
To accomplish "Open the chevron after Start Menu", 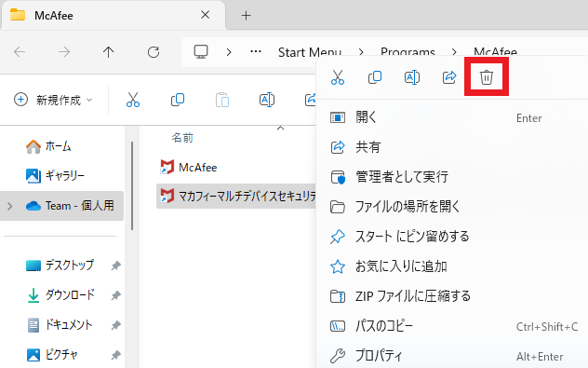I will click(x=361, y=52).
